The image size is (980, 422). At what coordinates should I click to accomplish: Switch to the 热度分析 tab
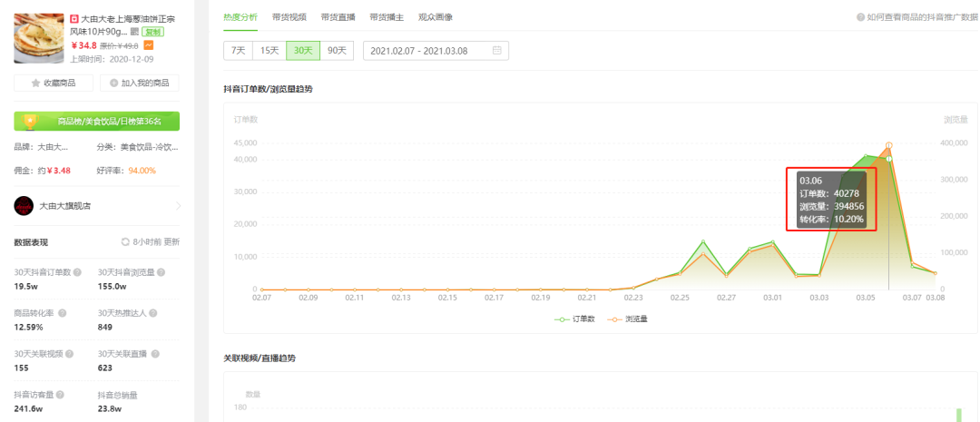(x=240, y=17)
